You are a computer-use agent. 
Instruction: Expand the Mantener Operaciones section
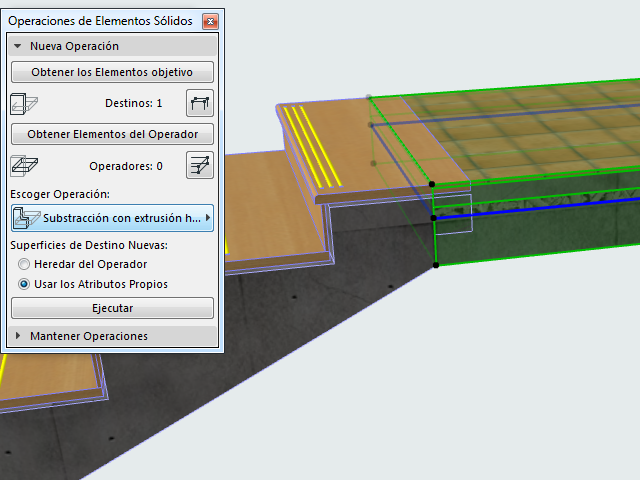click(18, 336)
